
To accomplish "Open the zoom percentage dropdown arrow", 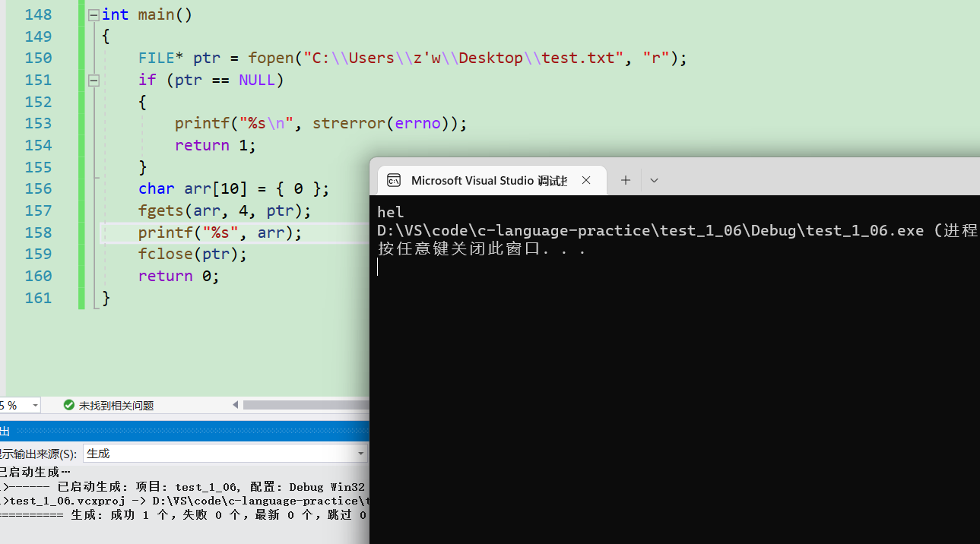I will 35,406.
